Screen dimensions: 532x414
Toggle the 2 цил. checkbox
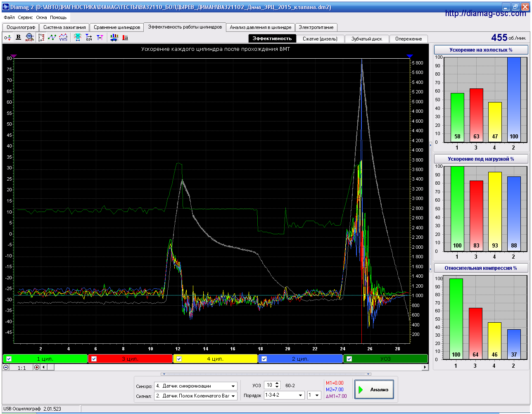[x=264, y=359]
